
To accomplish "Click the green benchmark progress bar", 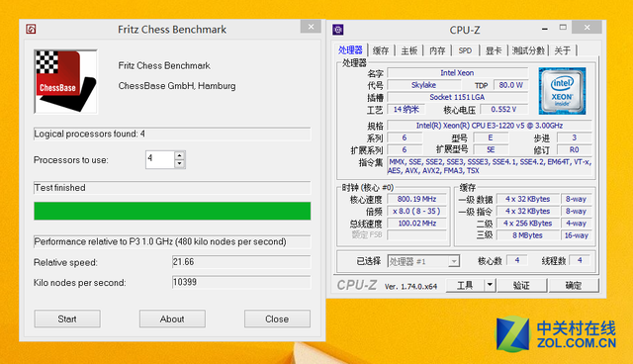I will coord(172,211).
